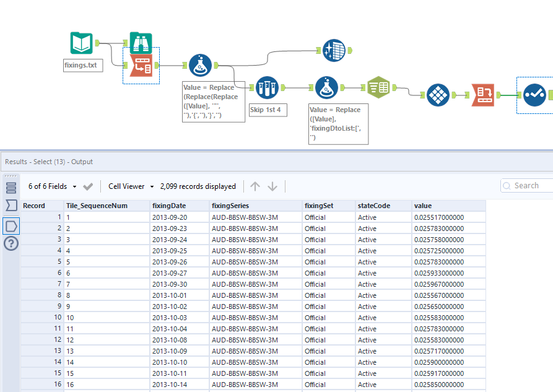The height and width of the screenshot is (392, 553).
Task: Apply field selection with the checkmark button
Action: (x=87, y=186)
